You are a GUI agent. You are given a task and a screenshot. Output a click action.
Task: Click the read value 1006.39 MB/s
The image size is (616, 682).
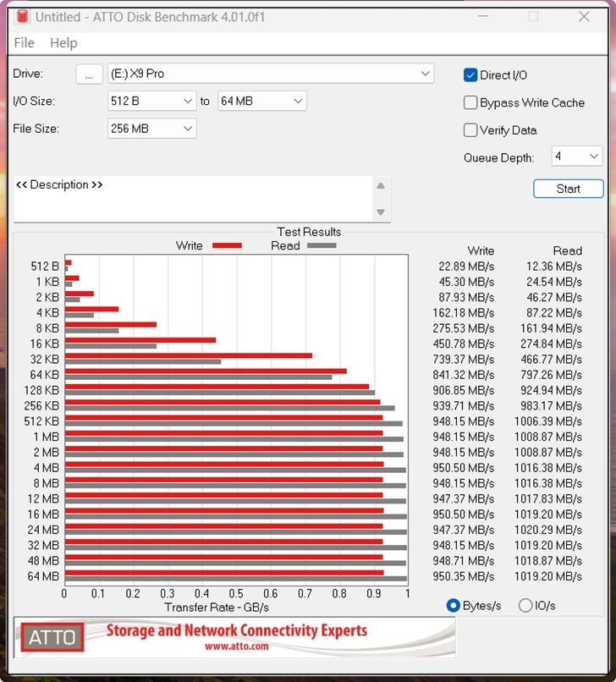548,421
